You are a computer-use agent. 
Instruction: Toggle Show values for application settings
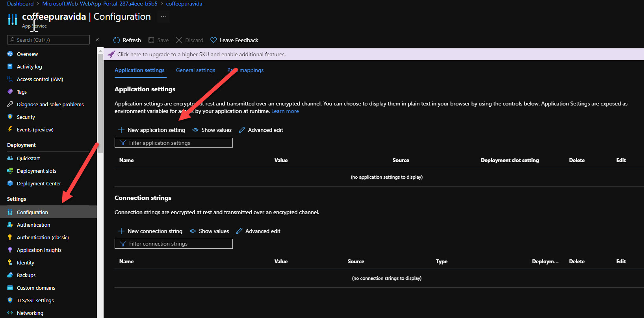(x=212, y=130)
